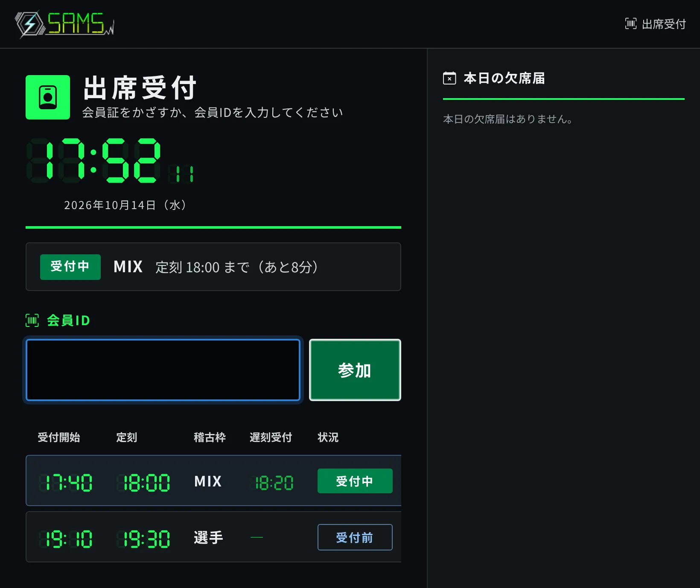
Task: Click the 17:40 start time in the MIX row
Action: 66,483
